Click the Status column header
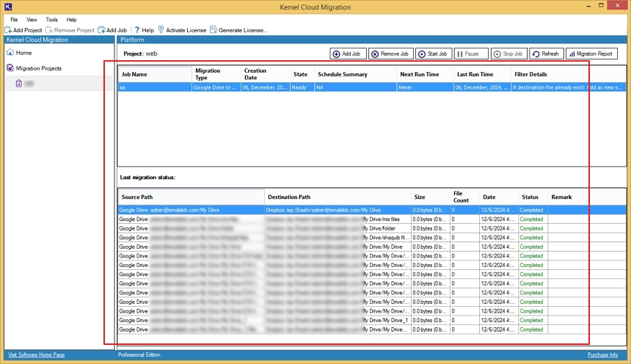 [x=533, y=197]
